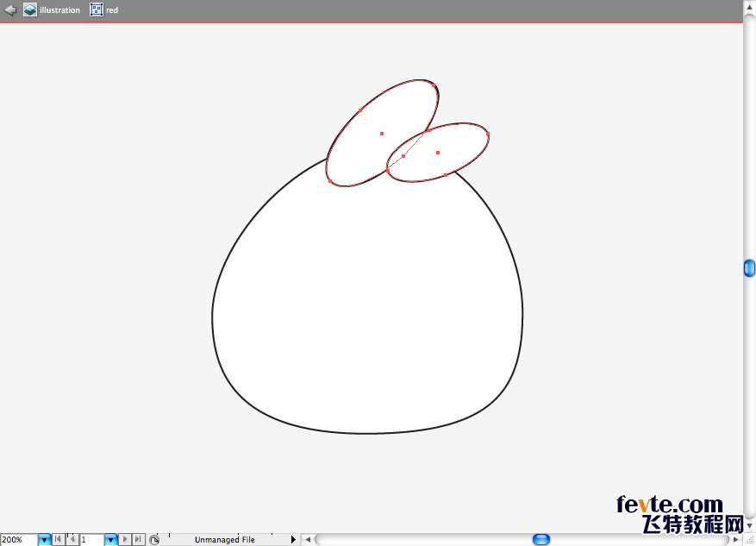Screen dimensions: 756x546
Task: Click the horizontal scrollbar blue thumb
Action: pos(541,540)
